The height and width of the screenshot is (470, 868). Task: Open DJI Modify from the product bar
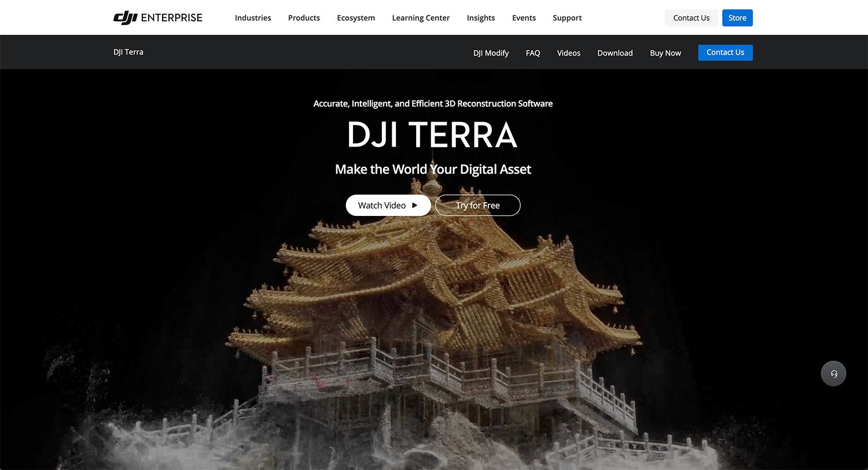click(491, 53)
